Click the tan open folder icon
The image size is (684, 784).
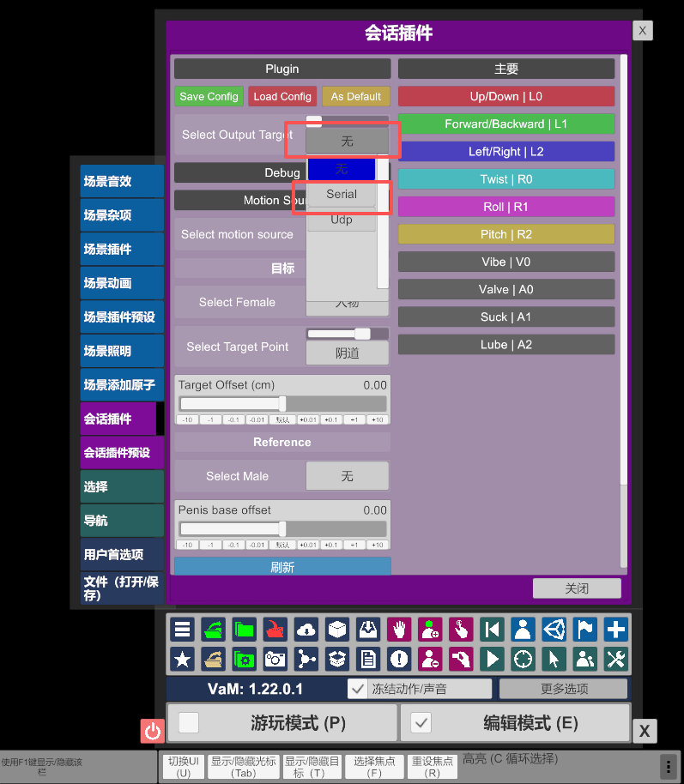(213, 659)
